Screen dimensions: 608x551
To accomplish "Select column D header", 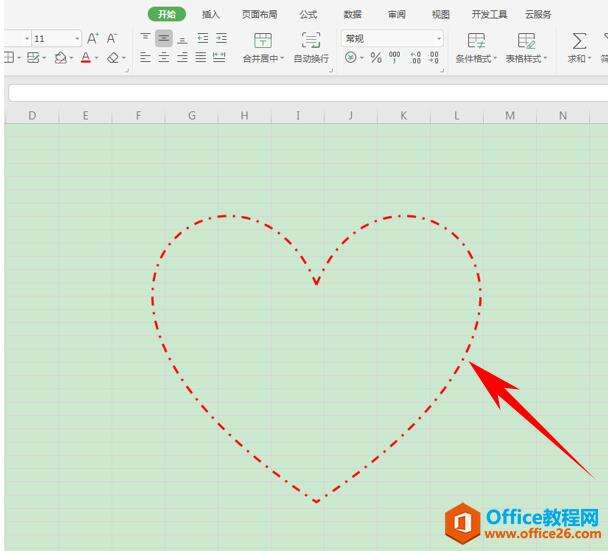I will tap(32, 115).
